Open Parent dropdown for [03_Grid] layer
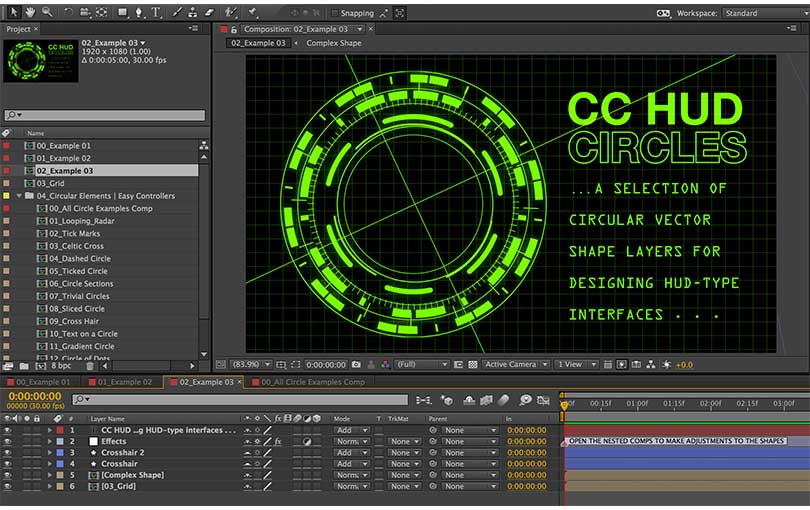Image resolution: width=810 pixels, height=510 pixels. (x=470, y=486)
